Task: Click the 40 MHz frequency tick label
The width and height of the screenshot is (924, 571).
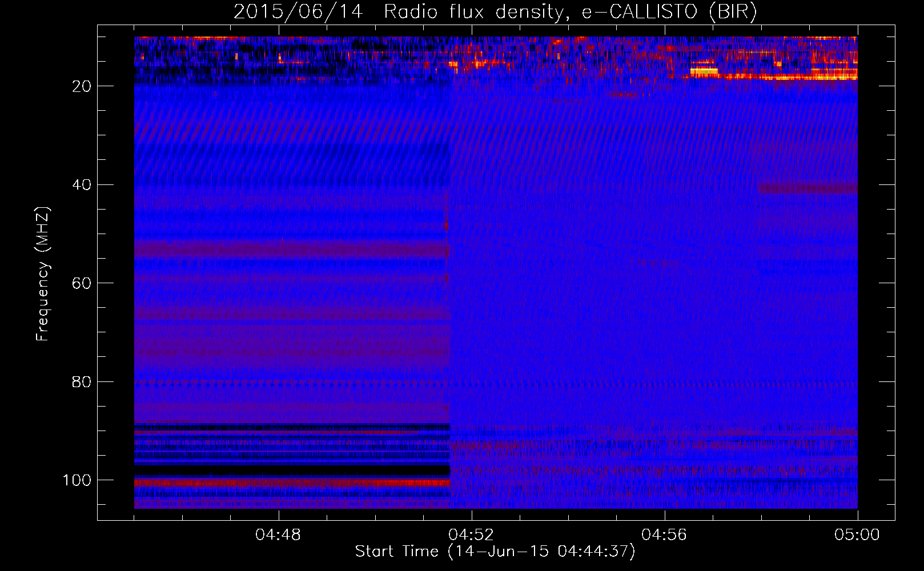Action: [x=82, y=185]
